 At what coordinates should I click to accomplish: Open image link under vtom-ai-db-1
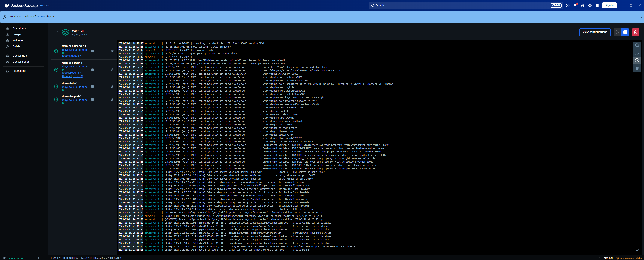pos(75,87)
